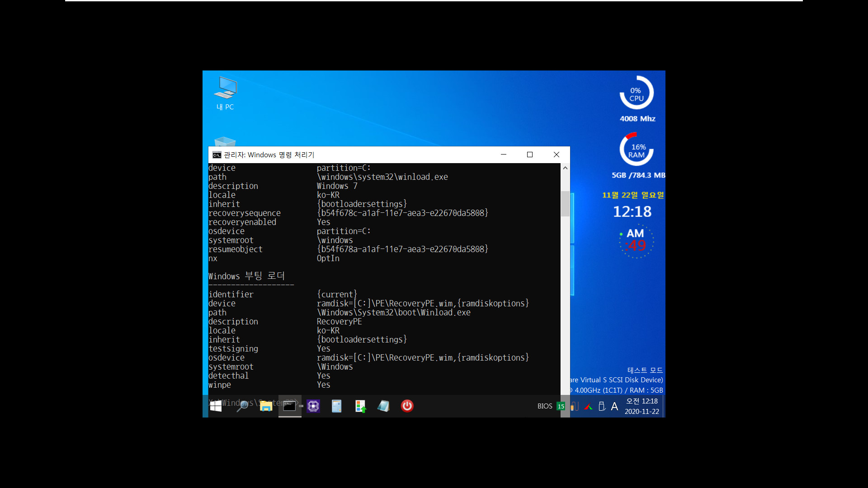Click the cmd window title text
The width and height of the screenshot is (868, 488).
pos(269,155)
